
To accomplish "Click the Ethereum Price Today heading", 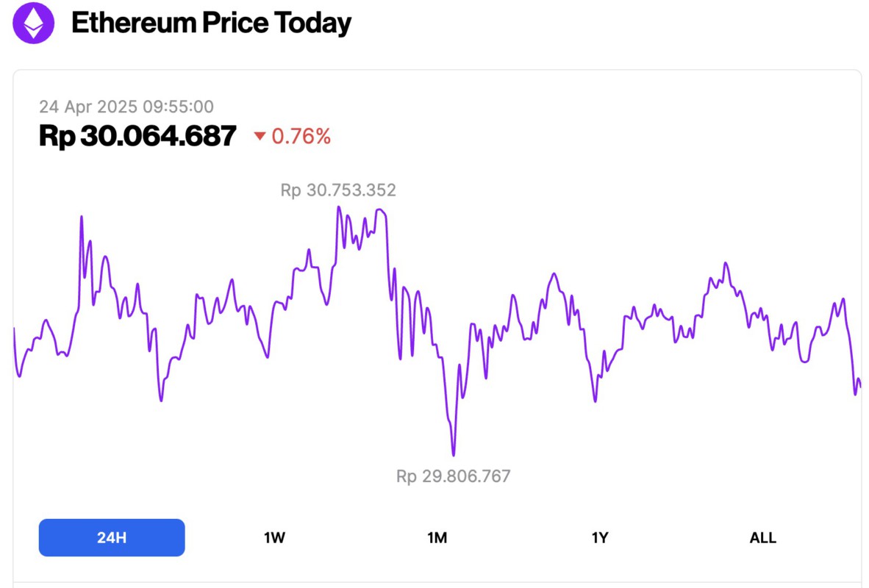I will [211, 23].
